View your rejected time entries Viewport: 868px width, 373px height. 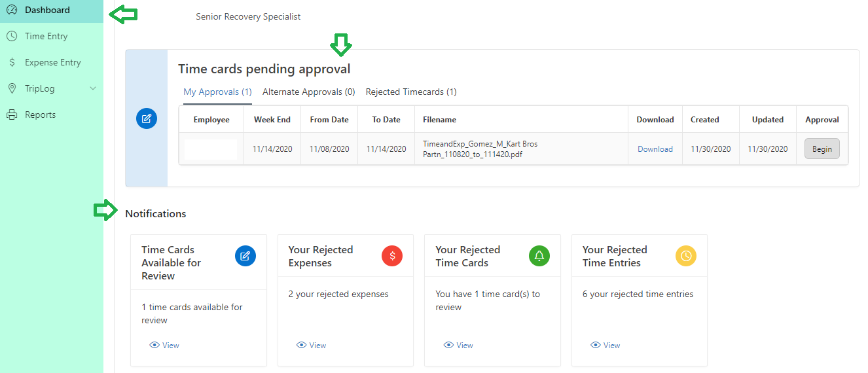(x=606, y=346)
